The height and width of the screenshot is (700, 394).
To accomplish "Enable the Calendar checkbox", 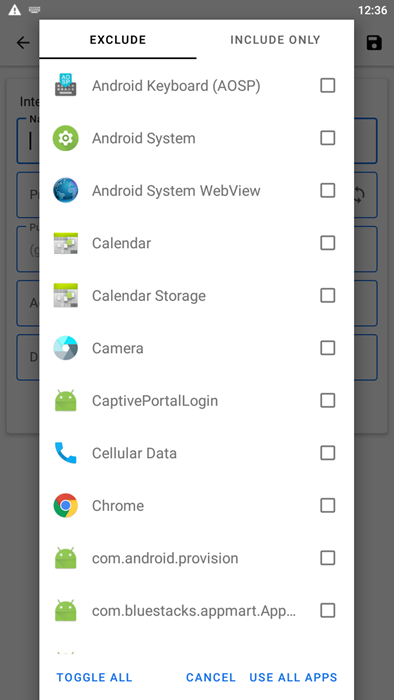I will (x=328, y=243).
